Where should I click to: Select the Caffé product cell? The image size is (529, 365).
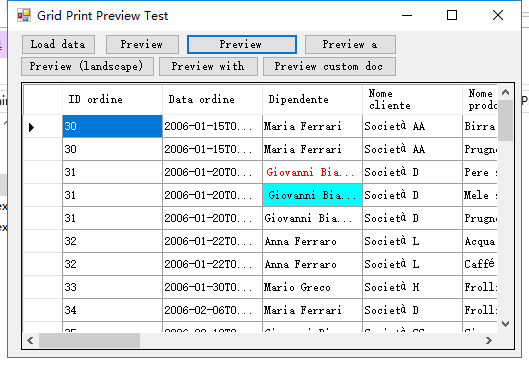[x=480, y=264]
